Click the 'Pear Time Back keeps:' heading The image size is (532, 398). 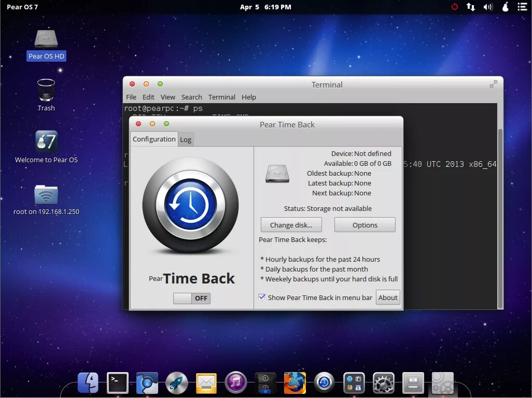pos(293,240)
